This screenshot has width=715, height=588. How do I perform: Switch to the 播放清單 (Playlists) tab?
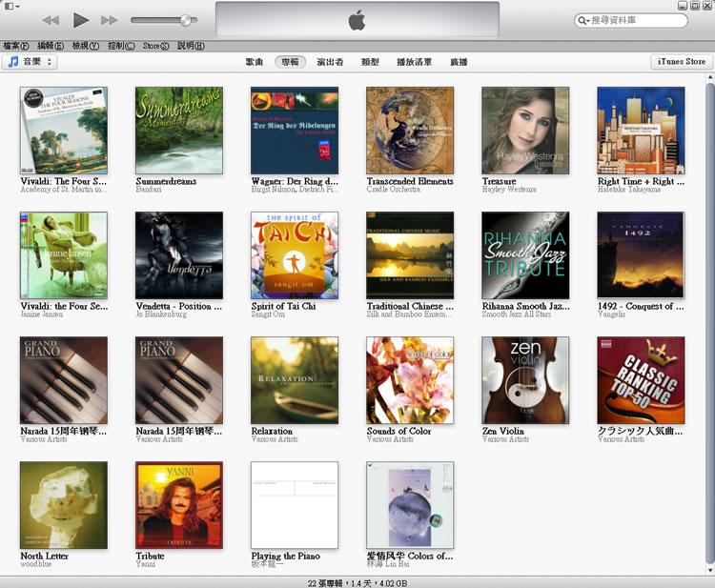[414, 62]
